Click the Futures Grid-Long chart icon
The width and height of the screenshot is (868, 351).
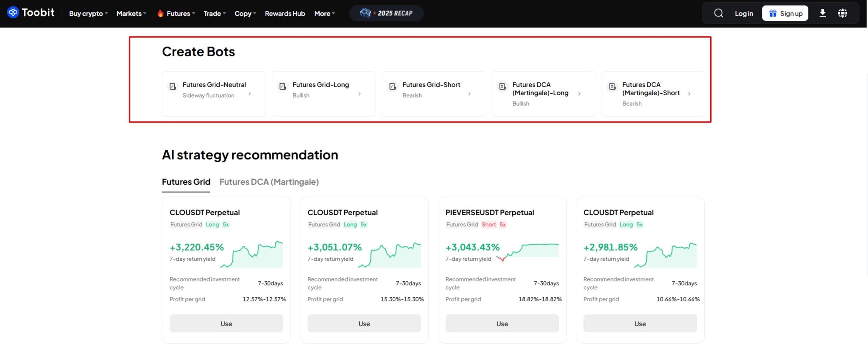click(x=282, y=86)
